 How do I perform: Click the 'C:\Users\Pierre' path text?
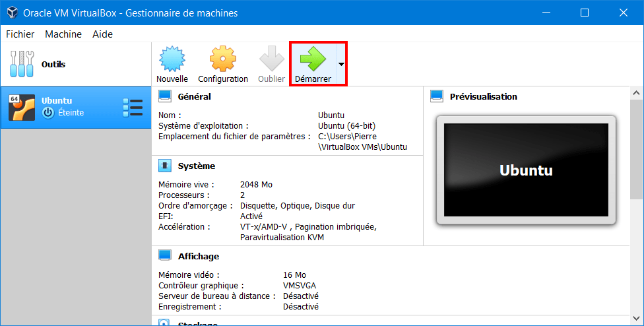pyautogui.click(x=348, y=137)
